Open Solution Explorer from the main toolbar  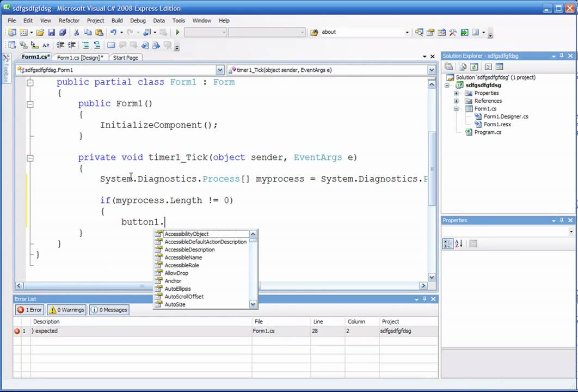point(419,33)
